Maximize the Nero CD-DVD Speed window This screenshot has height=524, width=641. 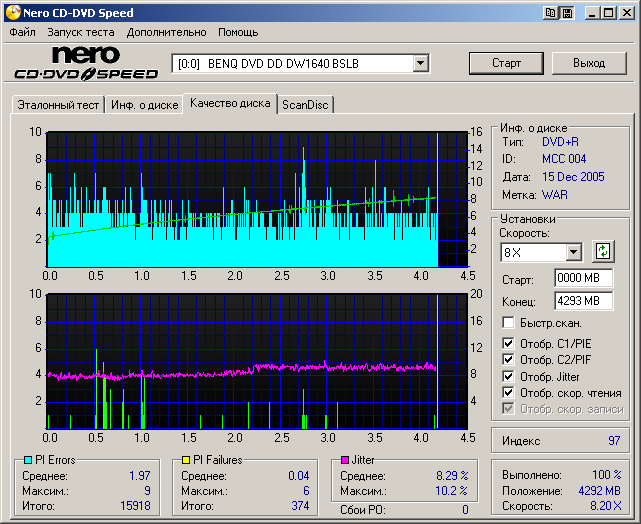point(609,13)
